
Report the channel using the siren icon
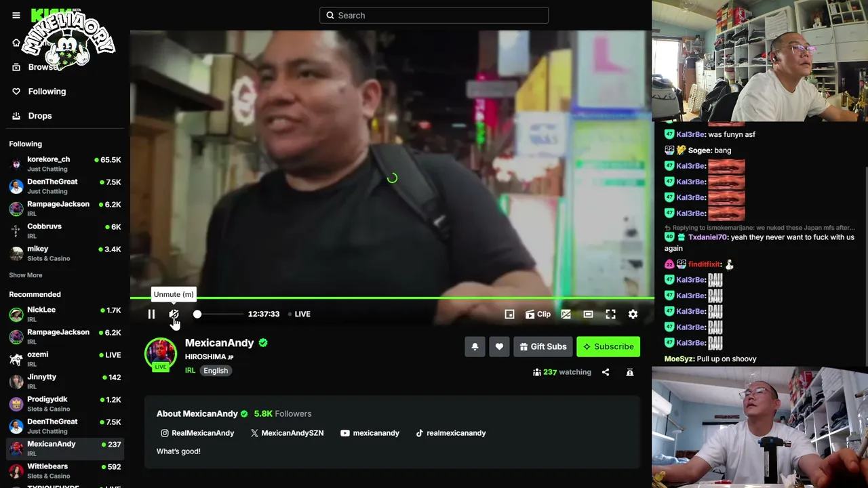click(630, 372)
